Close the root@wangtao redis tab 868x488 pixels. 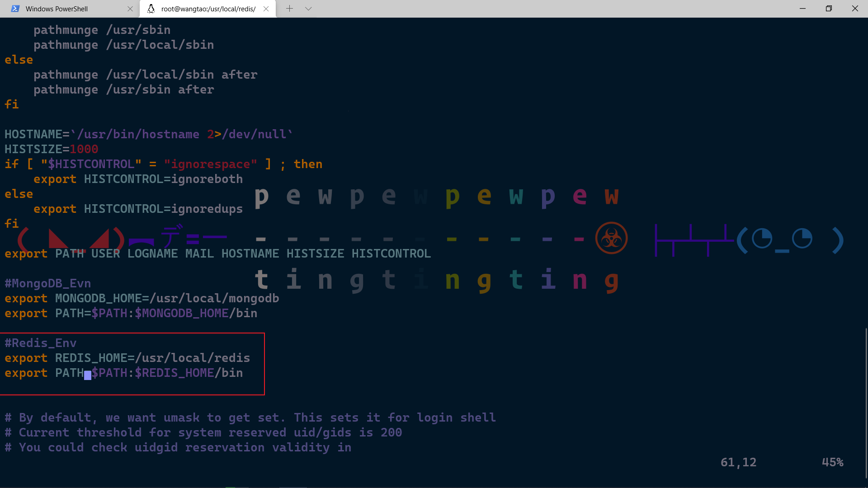coord(266,9)
